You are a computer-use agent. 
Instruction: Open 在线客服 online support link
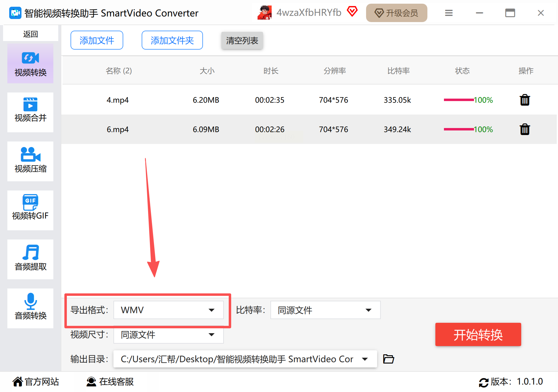point(110,382)
